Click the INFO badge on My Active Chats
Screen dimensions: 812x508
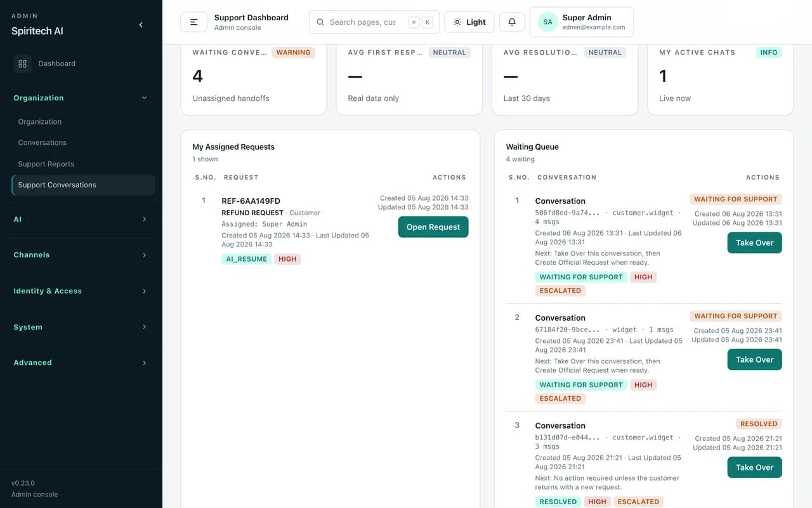click(x=769, y=53)
